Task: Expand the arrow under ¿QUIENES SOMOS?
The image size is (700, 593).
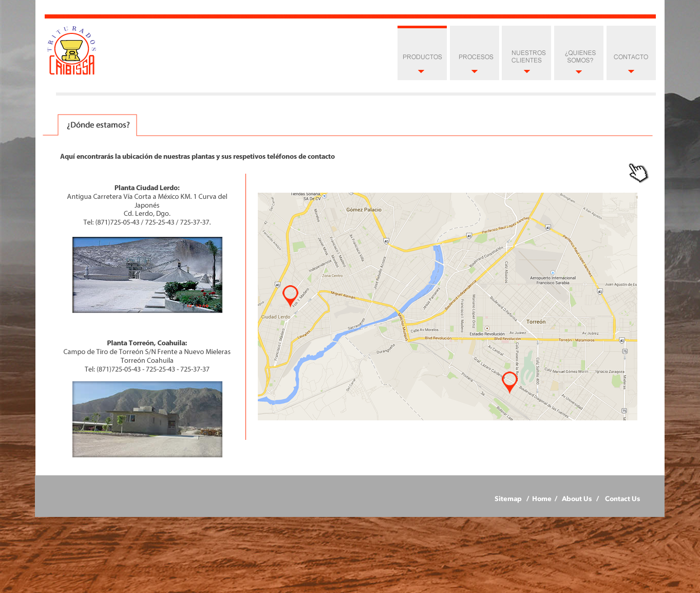Action: click(579, 71)
